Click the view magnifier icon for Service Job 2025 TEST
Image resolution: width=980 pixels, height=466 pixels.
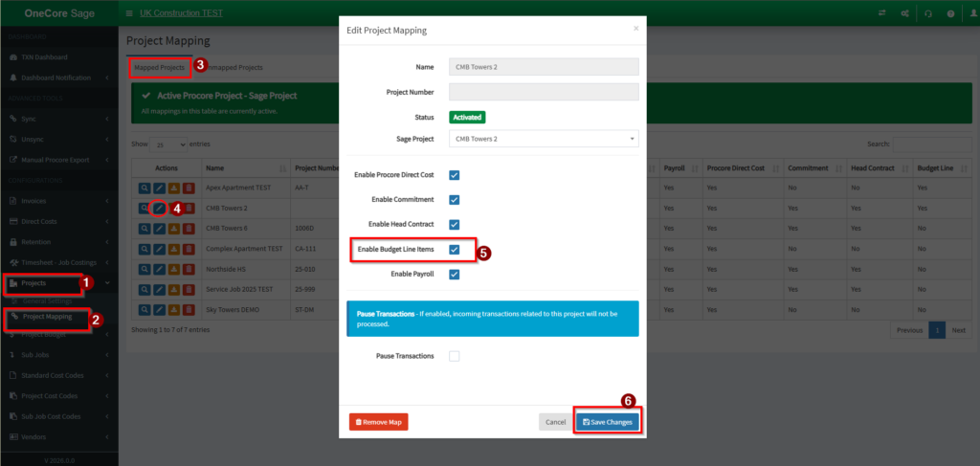[x=145, y=290]
